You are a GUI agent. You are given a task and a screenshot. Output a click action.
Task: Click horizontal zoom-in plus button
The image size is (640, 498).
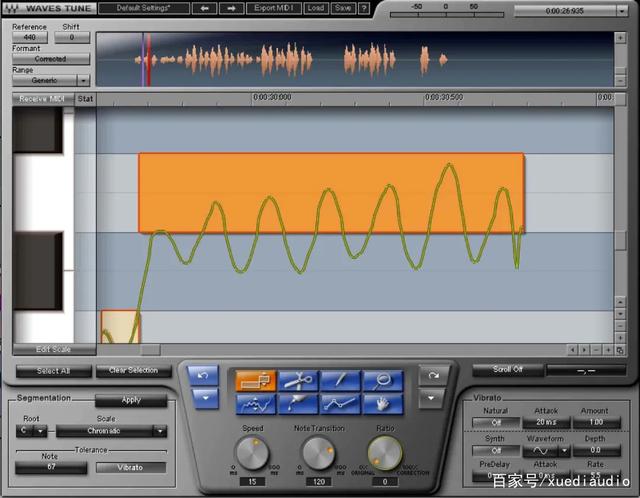pos(608,350)
